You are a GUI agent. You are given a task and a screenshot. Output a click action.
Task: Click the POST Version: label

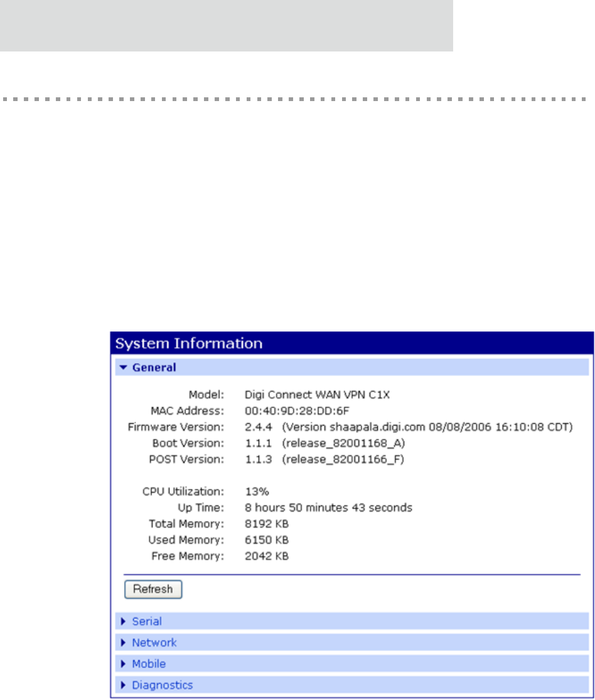click(x=186, y=459)
